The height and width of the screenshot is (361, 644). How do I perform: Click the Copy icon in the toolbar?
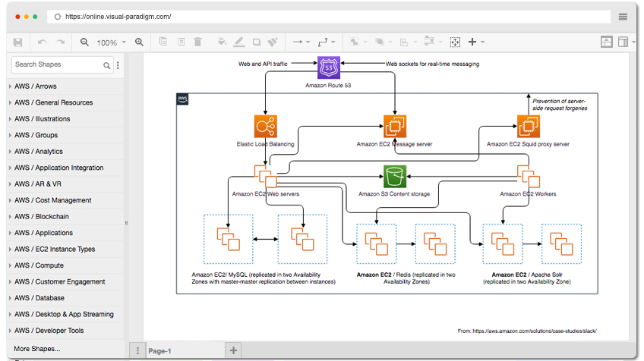163,42
